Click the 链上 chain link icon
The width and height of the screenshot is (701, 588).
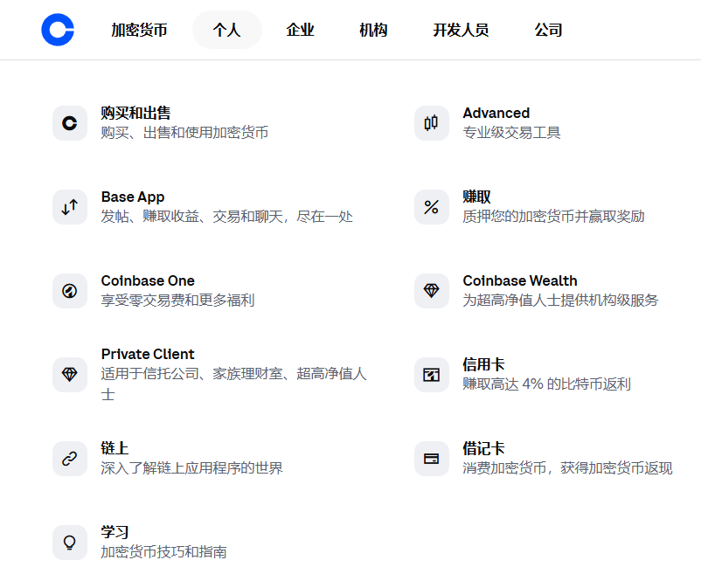[x=70, y=459]
